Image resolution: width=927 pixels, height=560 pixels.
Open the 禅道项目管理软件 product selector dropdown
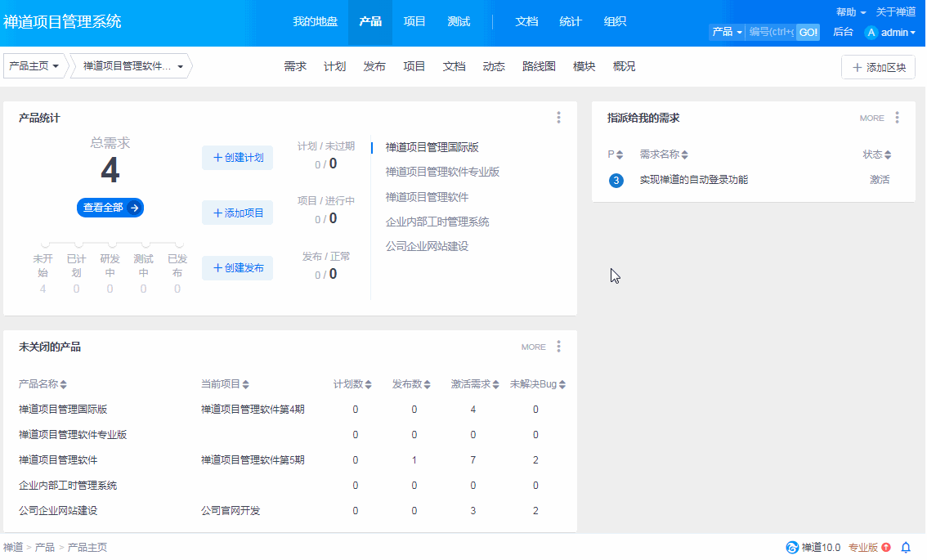click(x=132, y=67)
